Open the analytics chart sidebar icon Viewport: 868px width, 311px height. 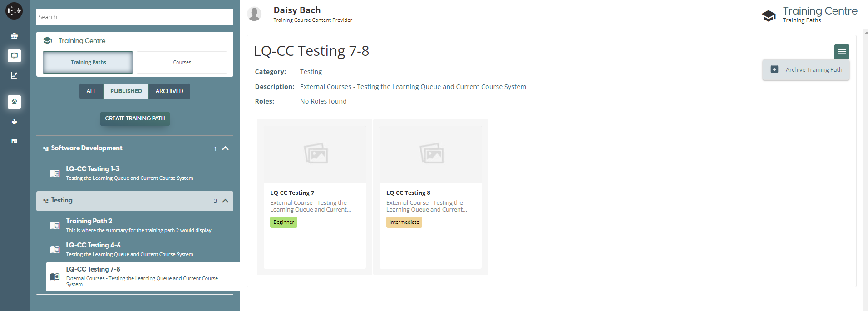point(15,75)
